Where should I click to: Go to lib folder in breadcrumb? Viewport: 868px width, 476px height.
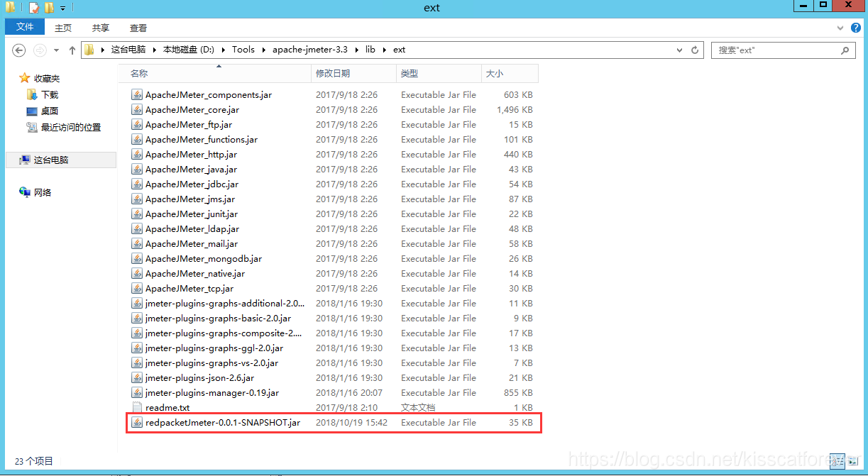[x=370, y=50]
